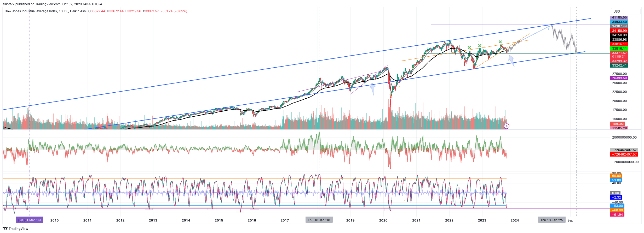The width and height of the screenshot is (644, 233).
Task: Click the blue −2.32 oscillator value label
Action: [x=616, y=198]
